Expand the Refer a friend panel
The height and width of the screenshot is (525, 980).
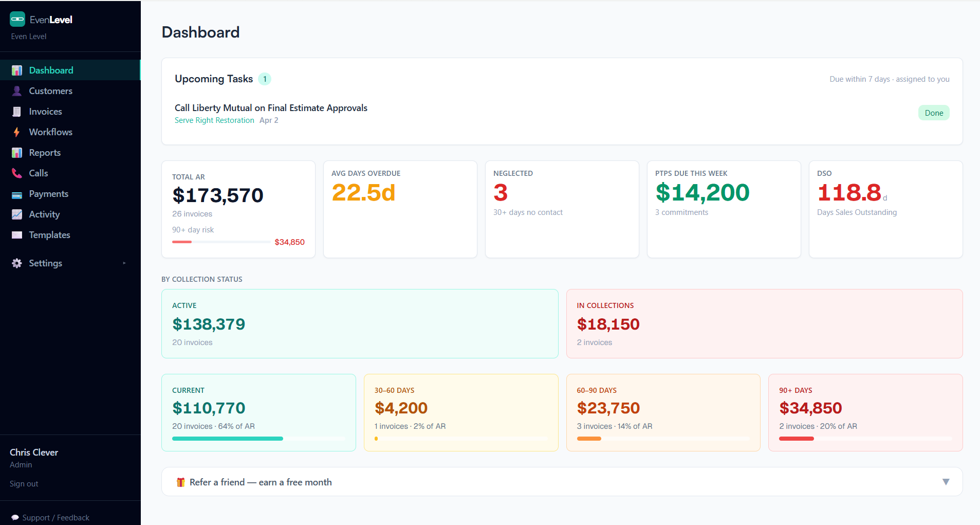coord(946,482)
